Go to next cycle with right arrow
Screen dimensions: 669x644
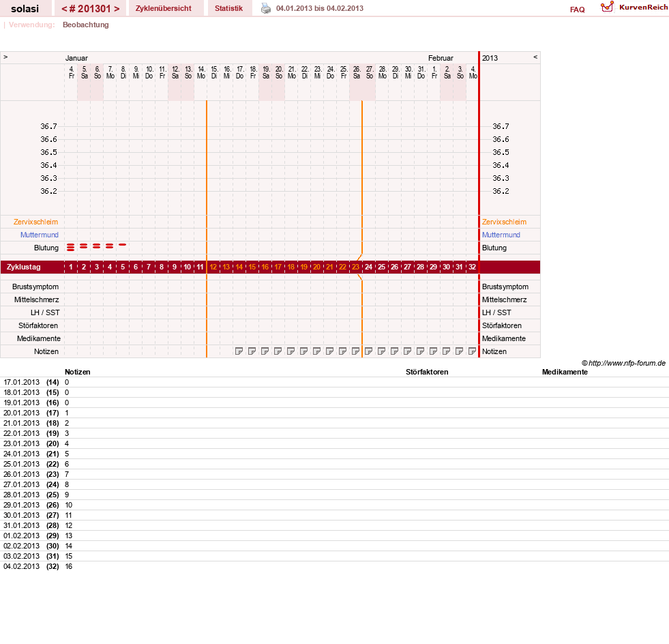[x=117, y=9]
